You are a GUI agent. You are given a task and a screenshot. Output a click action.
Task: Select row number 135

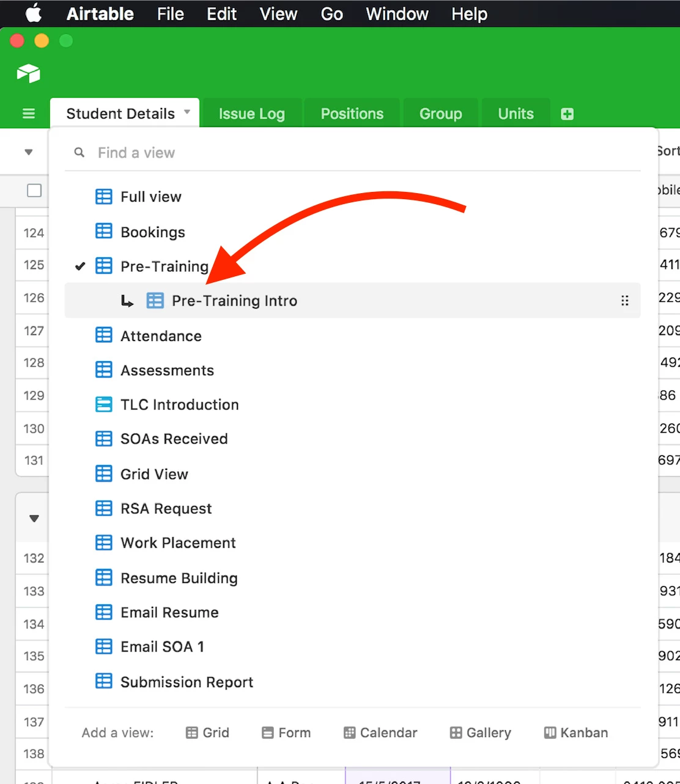(34, 656)
